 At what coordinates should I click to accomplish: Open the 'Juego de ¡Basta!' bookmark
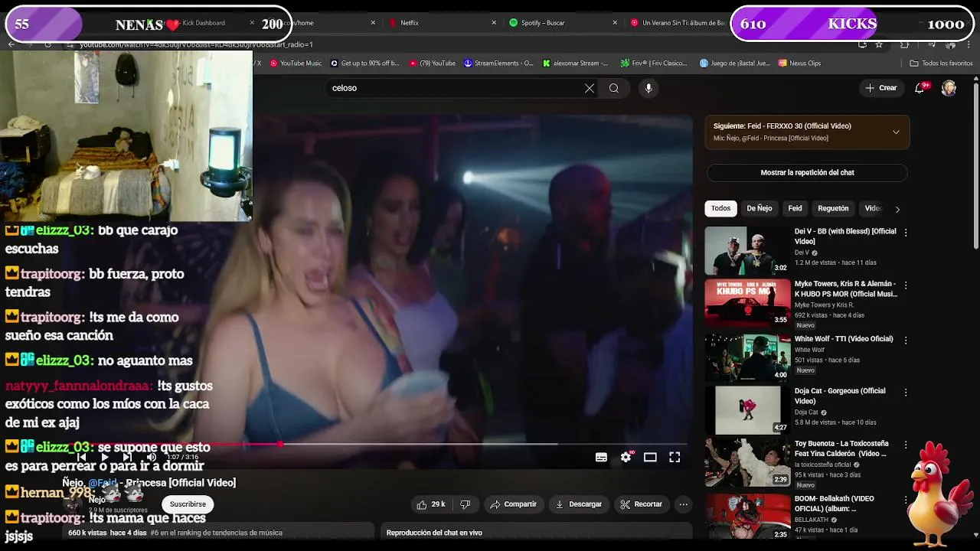coord(735,64)
